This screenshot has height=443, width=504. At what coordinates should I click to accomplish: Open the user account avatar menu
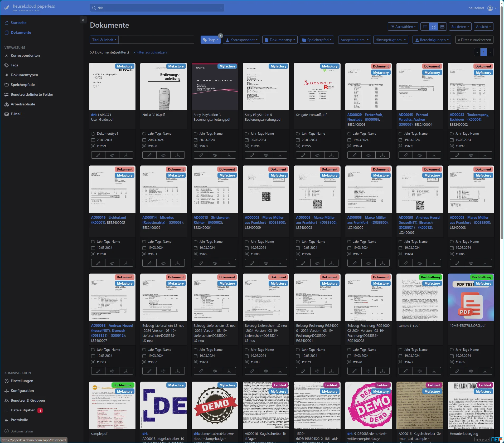[492, 8]
